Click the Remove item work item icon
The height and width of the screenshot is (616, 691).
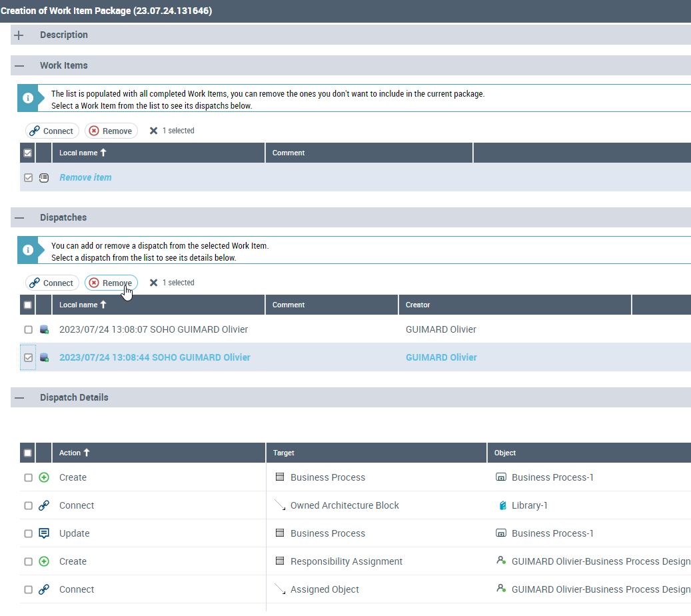[44, 178]
